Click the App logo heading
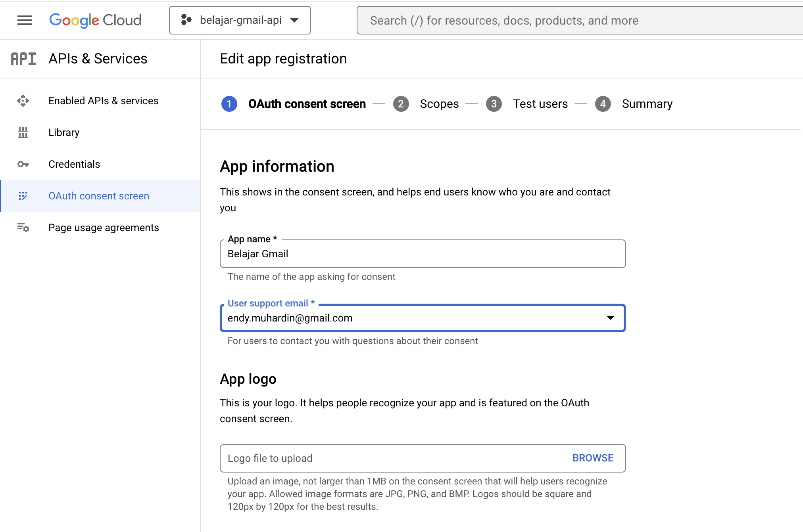The image size is (803, 532). click(248, 379)
